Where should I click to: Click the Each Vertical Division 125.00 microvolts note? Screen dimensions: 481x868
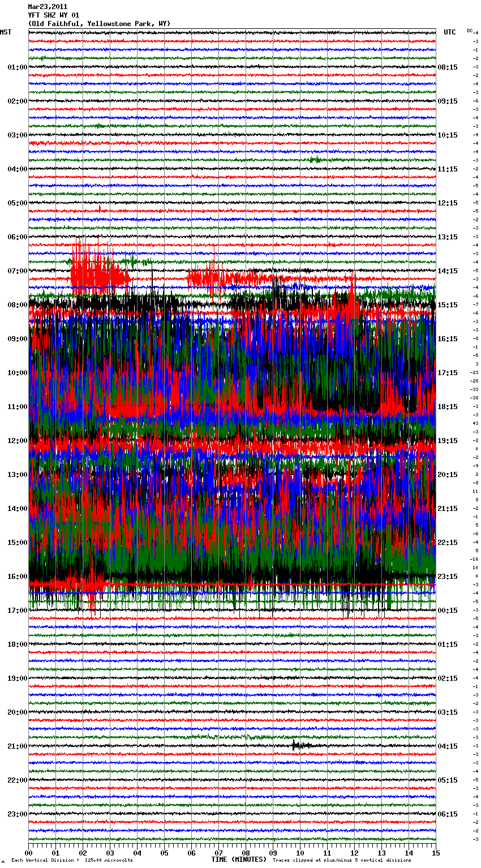[72, 860]
